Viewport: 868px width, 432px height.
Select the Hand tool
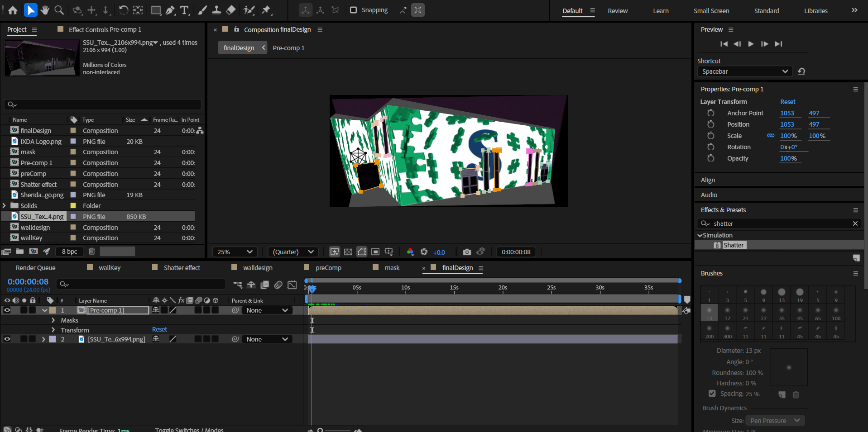45,10
